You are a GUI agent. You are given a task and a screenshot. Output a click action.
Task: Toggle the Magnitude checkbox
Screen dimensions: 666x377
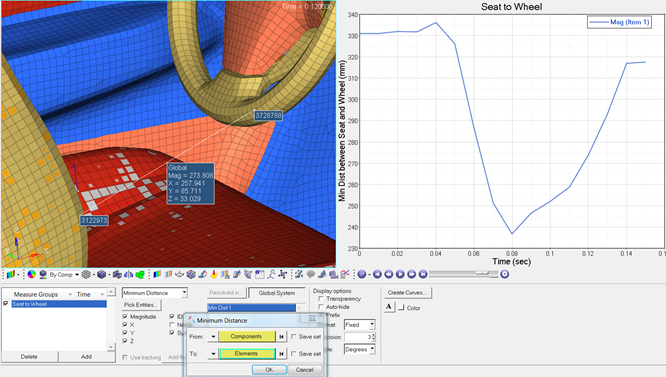125,317
